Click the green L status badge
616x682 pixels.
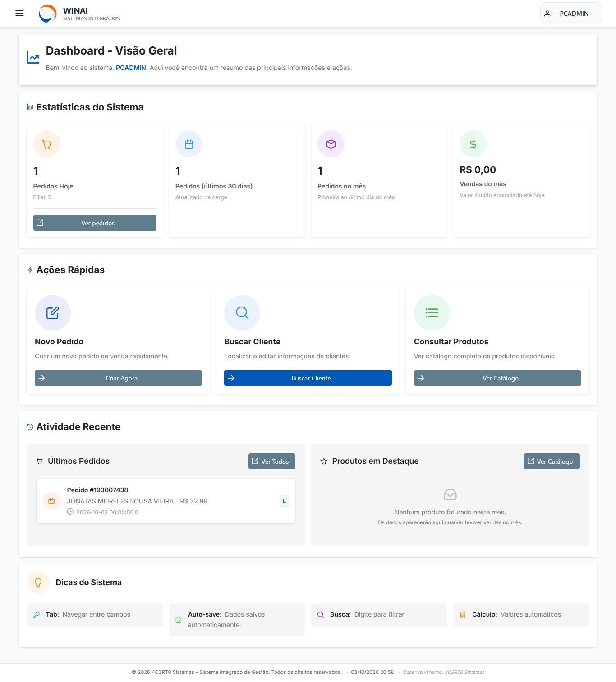point(284,501)
